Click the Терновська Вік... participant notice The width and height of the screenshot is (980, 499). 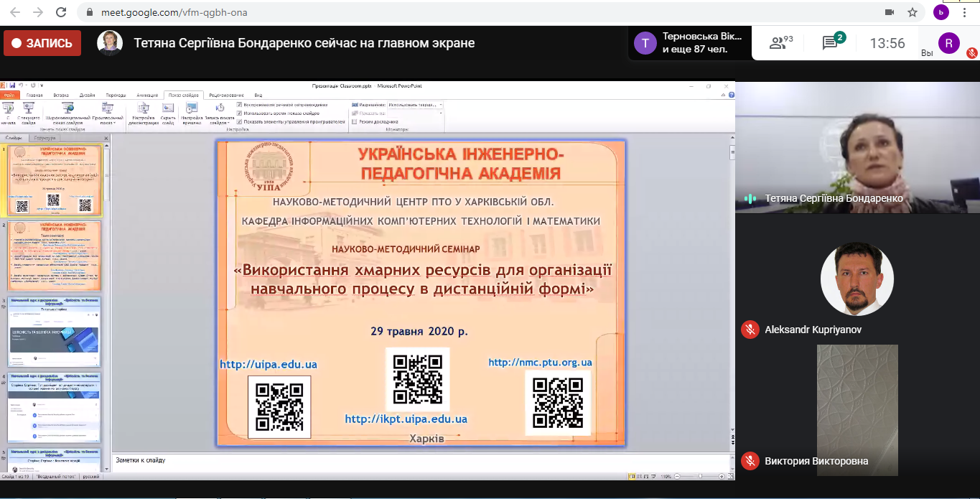689,43
